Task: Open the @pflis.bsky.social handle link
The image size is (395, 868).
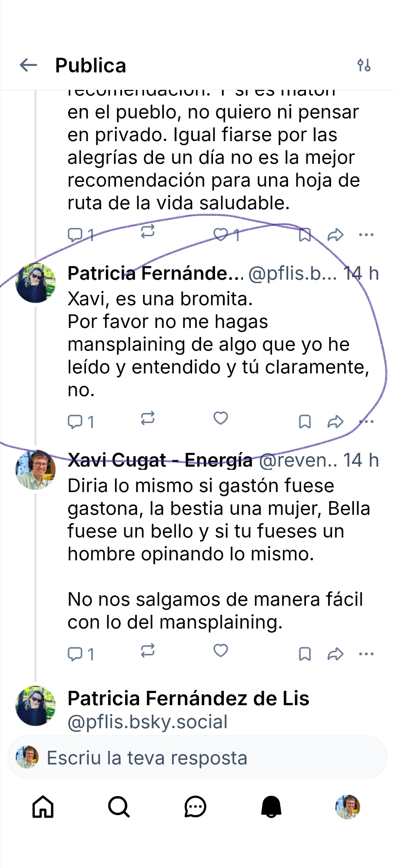Action: (x=148, y=722)
